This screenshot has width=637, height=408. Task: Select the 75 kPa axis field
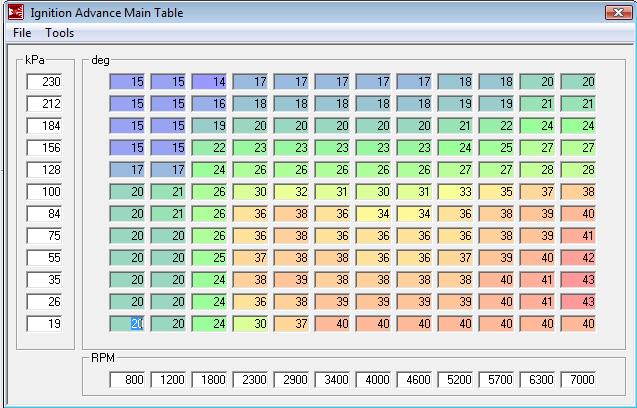click(x=44, y=235)
